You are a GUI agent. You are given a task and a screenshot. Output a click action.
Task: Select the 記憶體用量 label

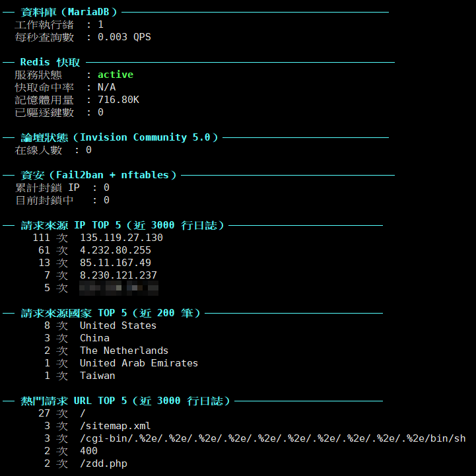pos(44,100)
